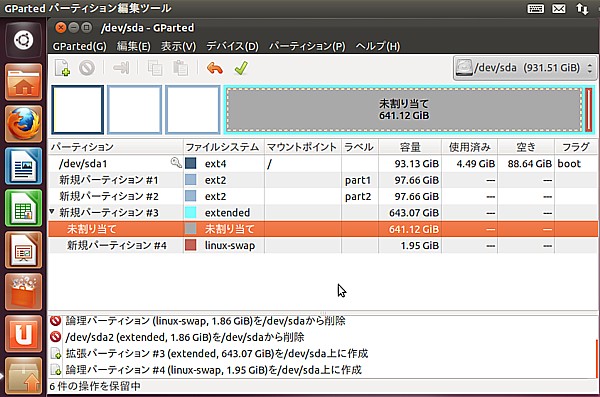Select the first partition block in disk map
The height and width of the screenshot is (397, 600).
(78, 110)
